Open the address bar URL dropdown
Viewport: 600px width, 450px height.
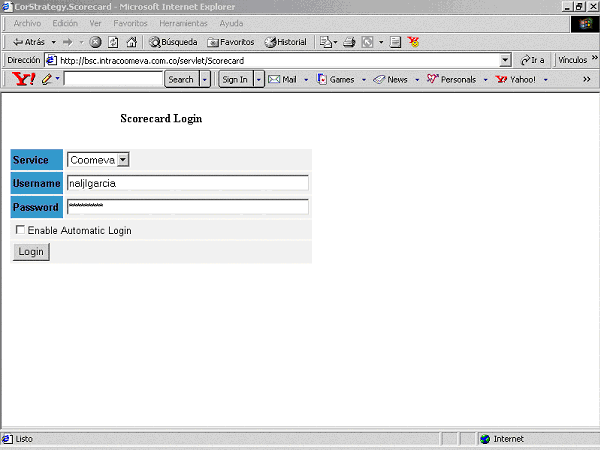(506, 60)
